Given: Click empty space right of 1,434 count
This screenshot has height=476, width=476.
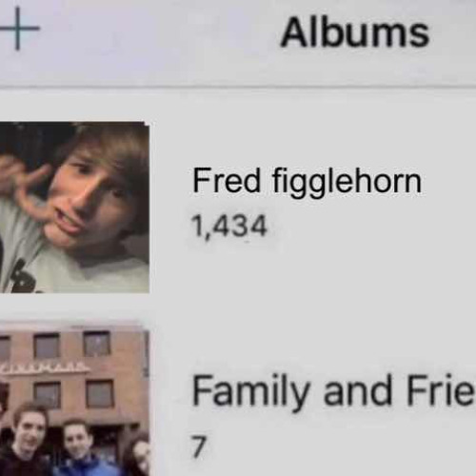Looking at the screenshot, I should [x=371, y=226].
